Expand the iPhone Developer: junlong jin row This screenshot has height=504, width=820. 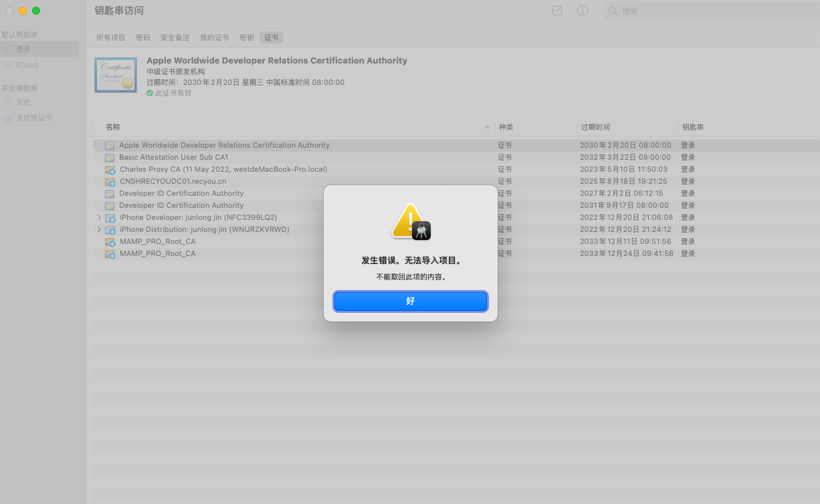pos(99,217)
